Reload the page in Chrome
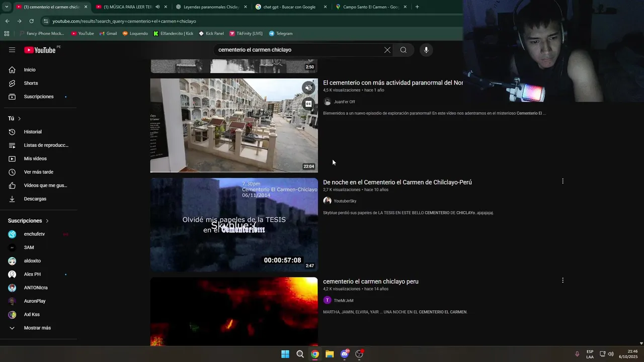Viewport: 644px width, 362px height. (31, 21)
